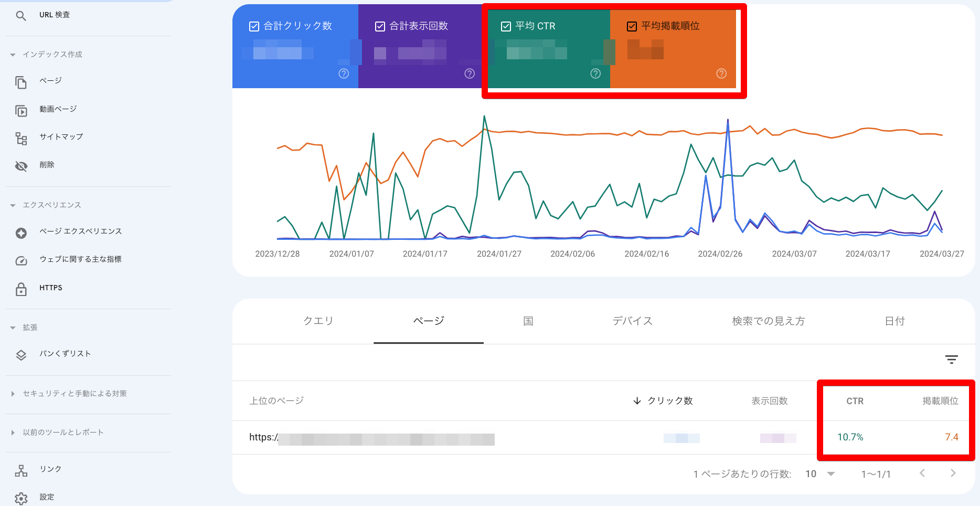
Task: Toggle the 平均 CTR checkbox
Action: pyautogui.click(x=506, y=26)
